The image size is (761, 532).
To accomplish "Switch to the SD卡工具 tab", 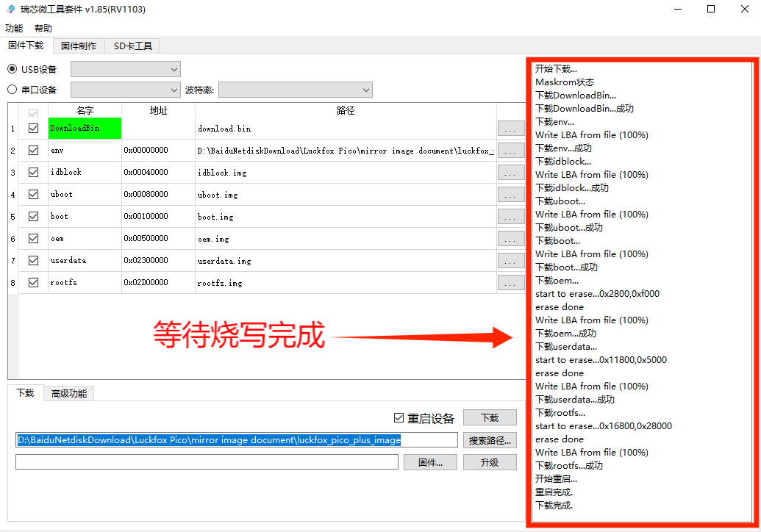I will [x=132, y=46].
